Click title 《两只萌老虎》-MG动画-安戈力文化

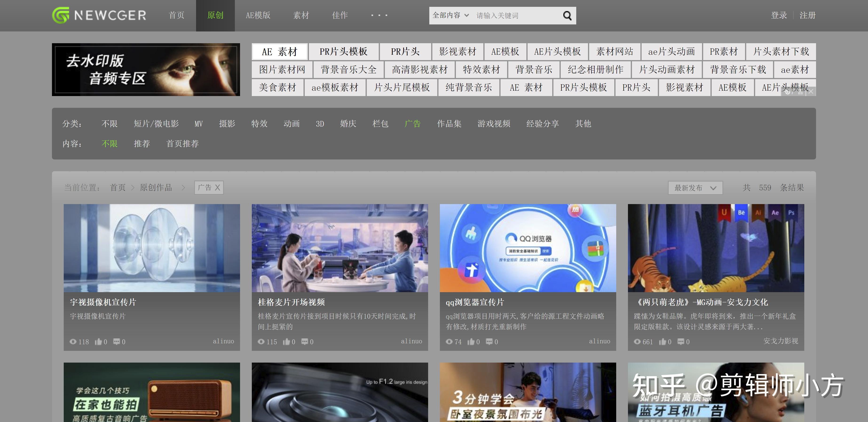pos(701,302)
